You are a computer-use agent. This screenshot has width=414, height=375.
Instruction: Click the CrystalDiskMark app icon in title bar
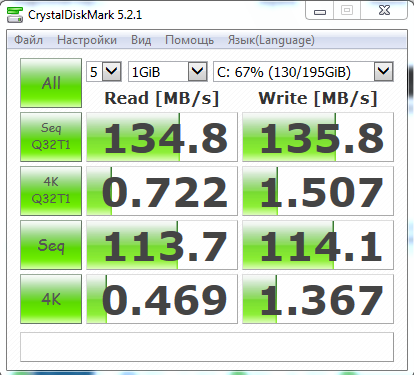click(15, 15)
